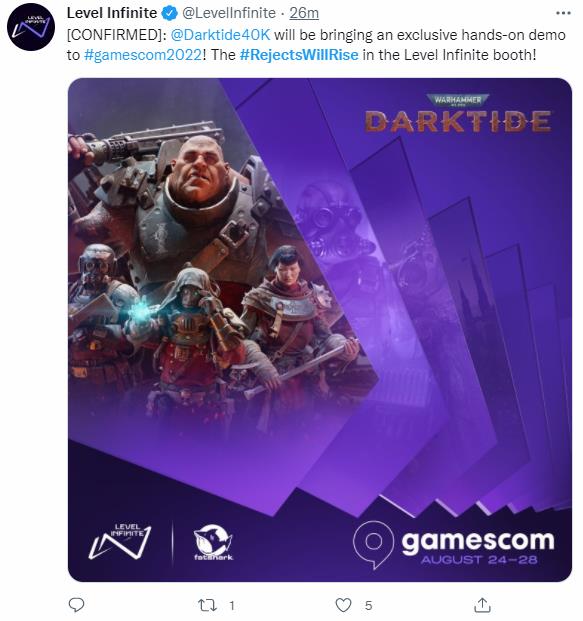Viewport: 583px width, 621px height.
Task: Open the three-dot more options menu
Action: pyautogui.click(x=563, y=13)
